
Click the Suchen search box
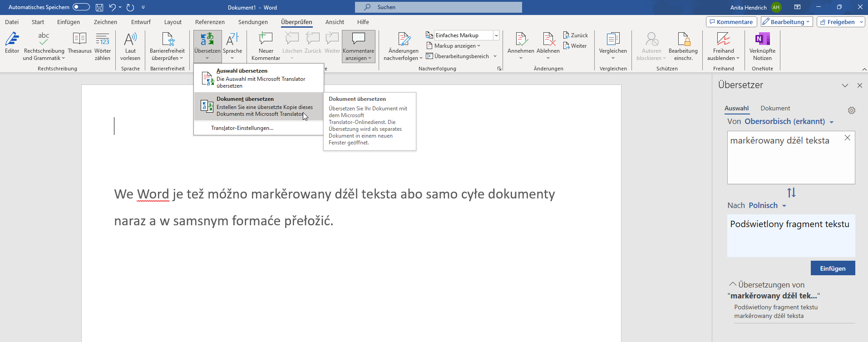point(439,7)
